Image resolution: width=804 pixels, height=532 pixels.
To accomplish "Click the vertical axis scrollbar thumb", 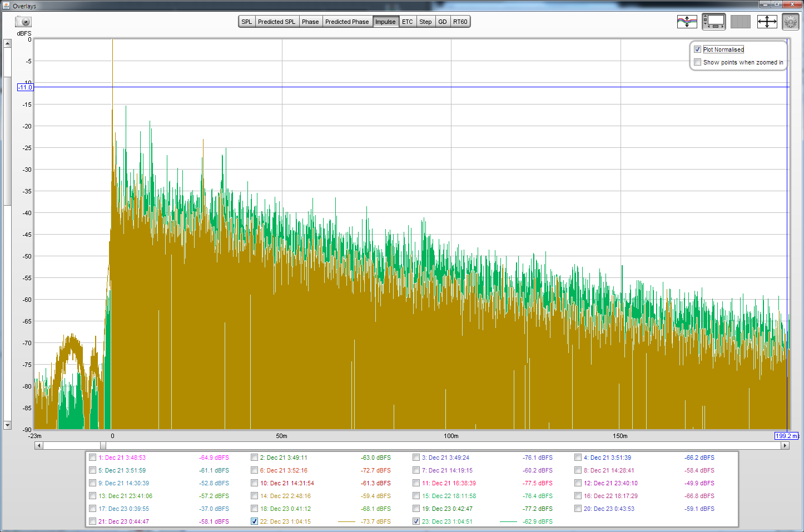I will 7,141.
